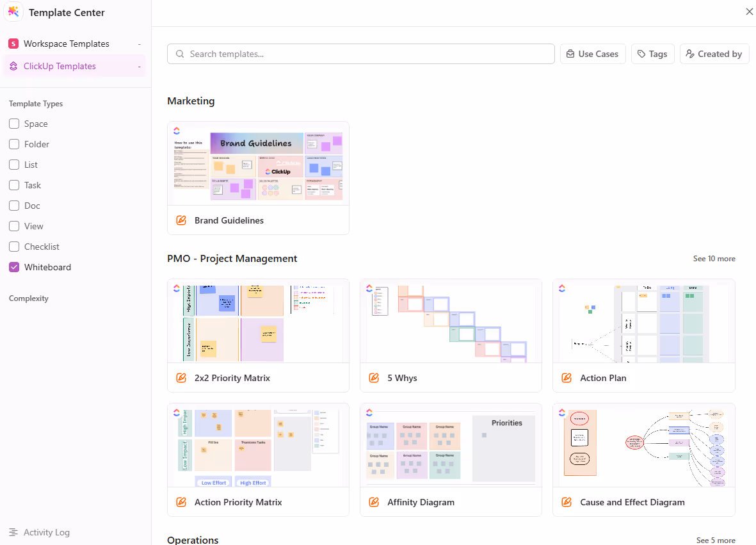The height and width of the screenshot is (545, 756).
Task: Click the orange S workspace badge icon
Action: [x=14, y=44]
